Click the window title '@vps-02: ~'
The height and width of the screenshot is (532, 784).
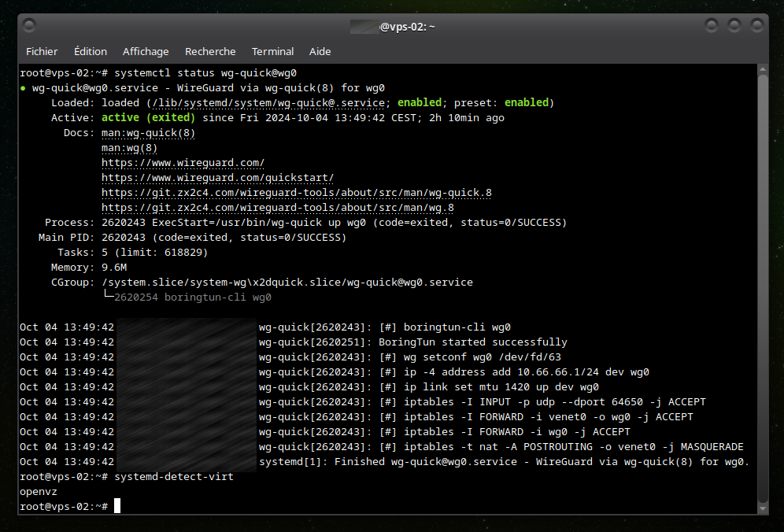pos(408,27)
